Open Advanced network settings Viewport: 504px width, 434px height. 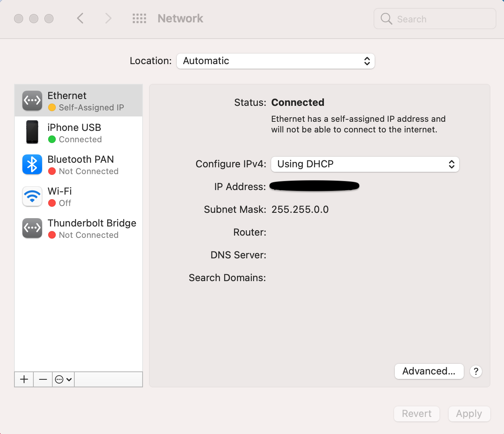pos(429,371)
